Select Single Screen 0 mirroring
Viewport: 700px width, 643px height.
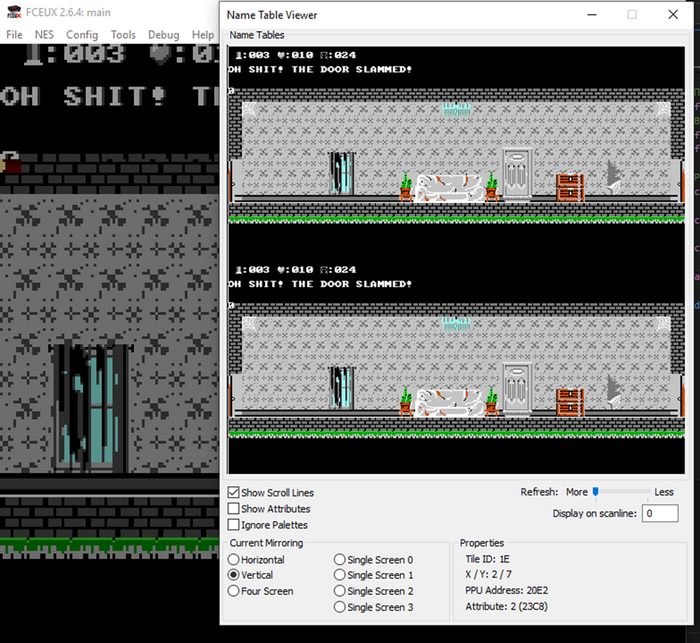339,559
